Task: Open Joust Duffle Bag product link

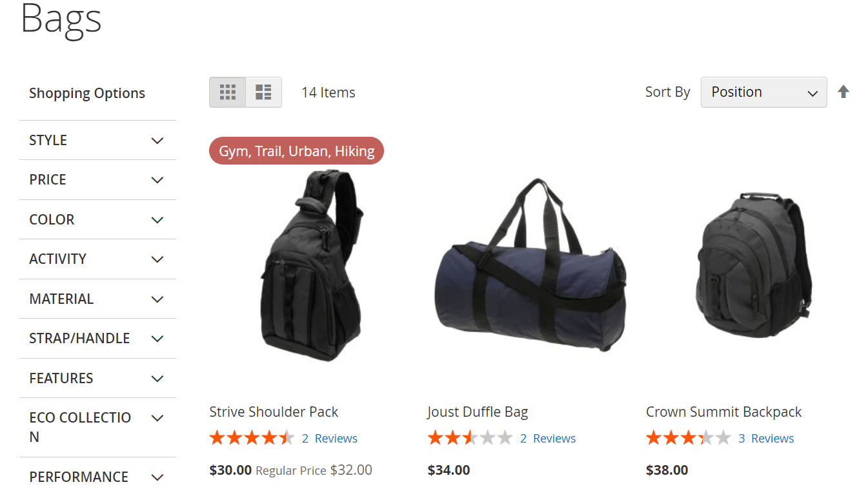Action: click(x=478, y=412)
